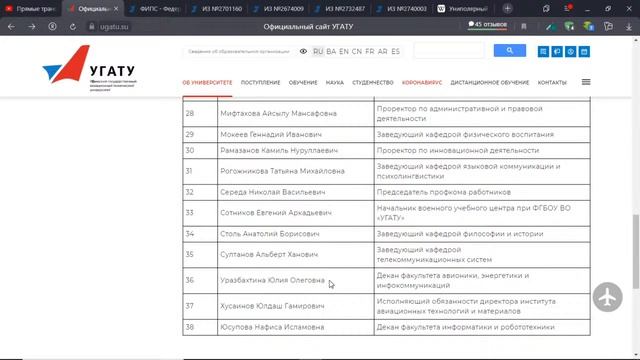Open the browser menu with the red notification dot
The height and width of the screenshot is (360, 640).
coord(567,8)
